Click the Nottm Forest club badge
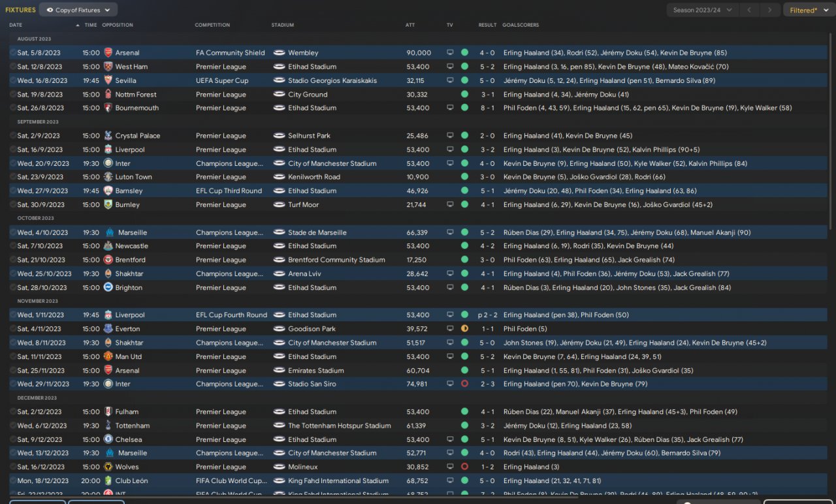The image size is (836, 504). [108, 95]
